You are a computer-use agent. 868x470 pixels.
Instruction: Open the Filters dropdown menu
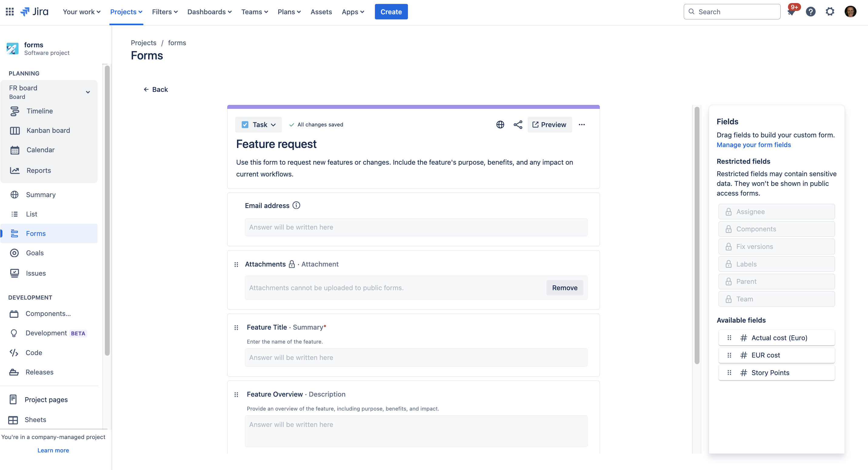(x=165, y=12)
